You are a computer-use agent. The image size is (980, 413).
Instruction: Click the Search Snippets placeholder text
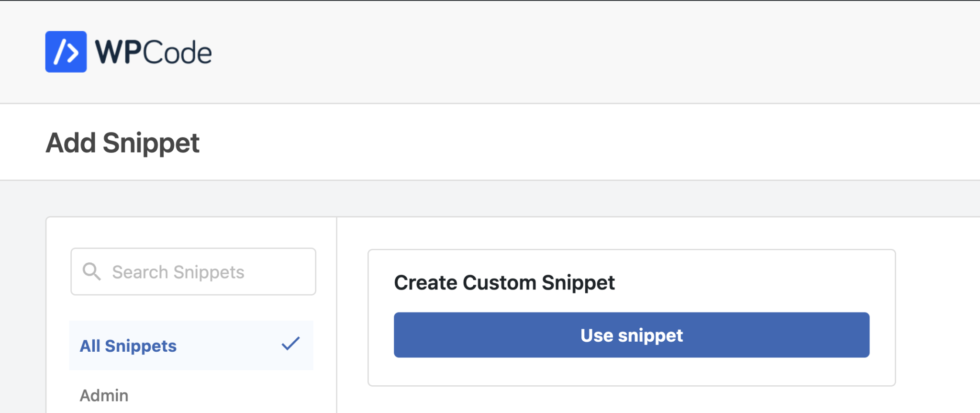[x=178, y=272]
